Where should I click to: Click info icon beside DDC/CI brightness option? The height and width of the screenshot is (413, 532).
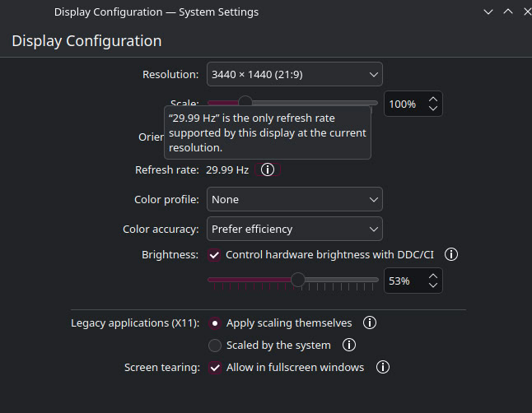[451, 255]
